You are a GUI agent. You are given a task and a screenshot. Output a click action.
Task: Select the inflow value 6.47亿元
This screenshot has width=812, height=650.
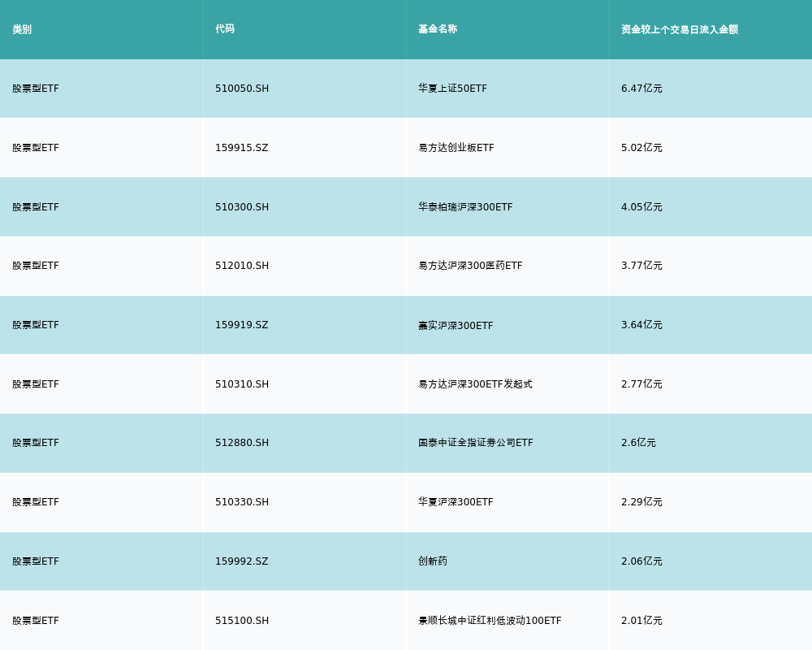(x=641, y=89)
